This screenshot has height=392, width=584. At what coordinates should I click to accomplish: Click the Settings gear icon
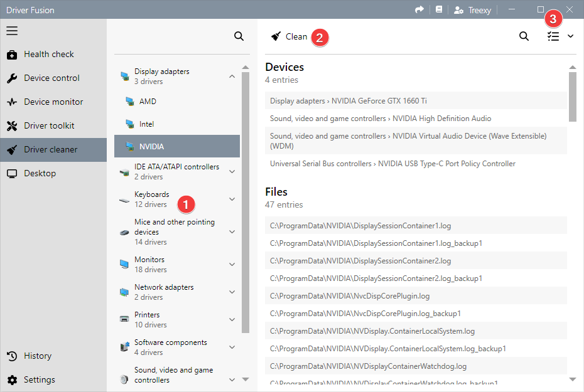click(x=12, y=379)
